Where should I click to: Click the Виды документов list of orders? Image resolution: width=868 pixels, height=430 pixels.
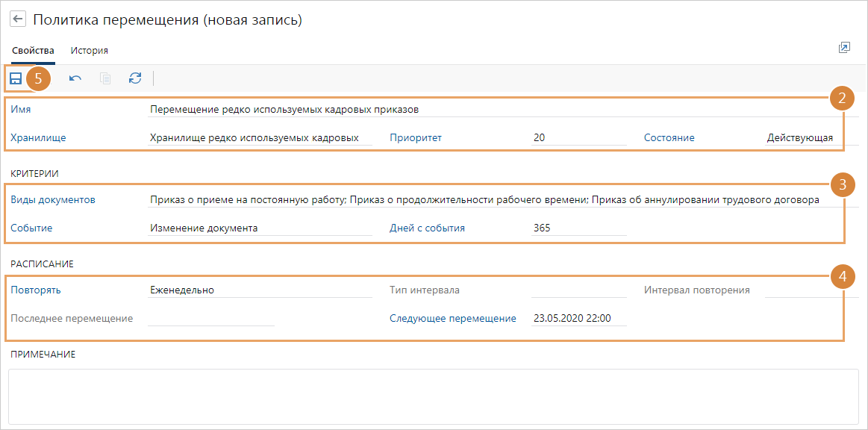pos(448,198)
